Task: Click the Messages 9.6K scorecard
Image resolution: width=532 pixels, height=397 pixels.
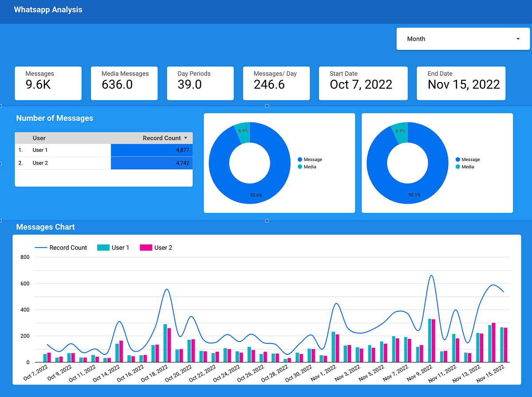Action: [48, 83]
